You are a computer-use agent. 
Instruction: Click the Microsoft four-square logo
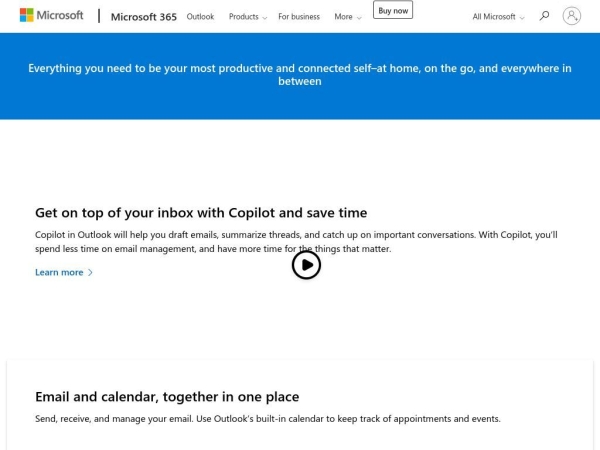click(26, 15)
